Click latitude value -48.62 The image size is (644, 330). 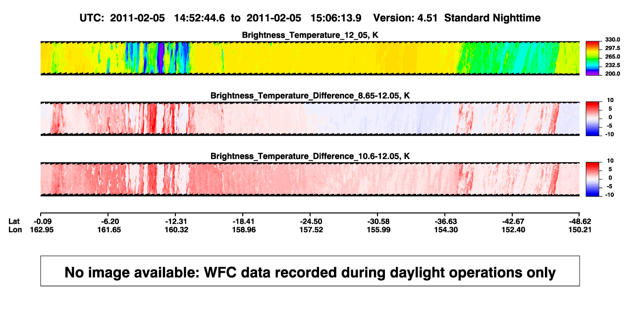pyautogui.click(x=580, y=221)
